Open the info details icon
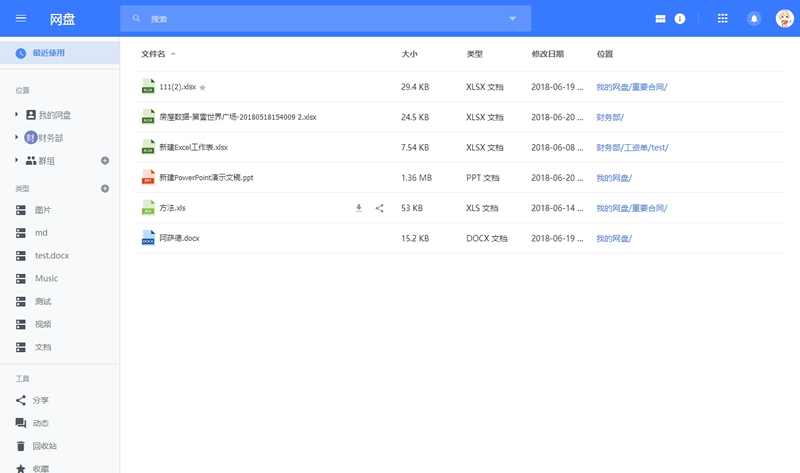 coord(680,19)
